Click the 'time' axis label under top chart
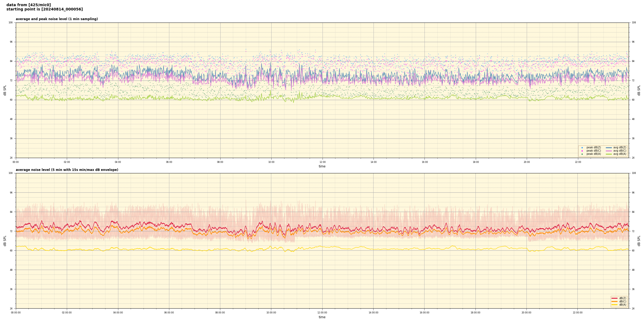 (322, 166)
